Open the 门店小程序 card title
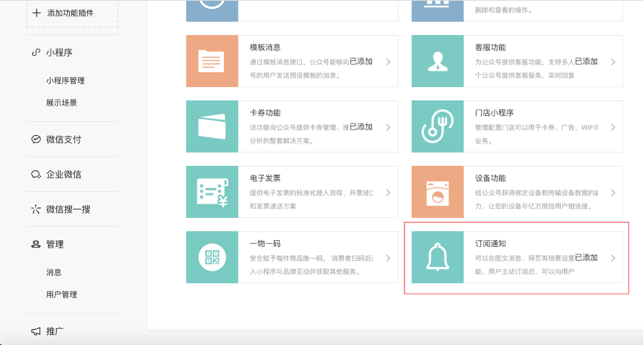 pos(495,112)
